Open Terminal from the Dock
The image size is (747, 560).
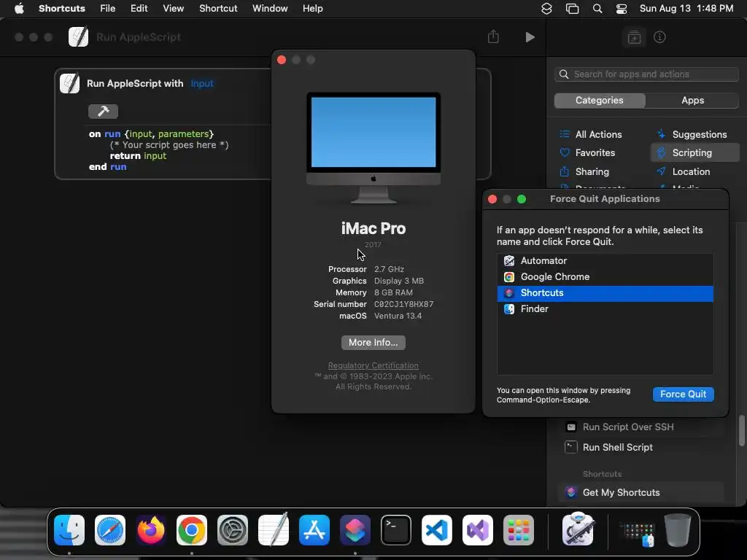coord(396,530)
